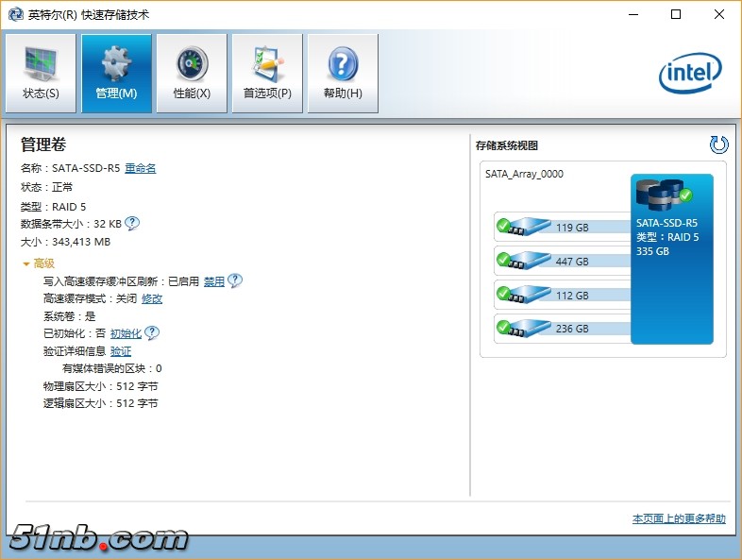742x560 pixels.
Task: Select the 119 GB disk
Action: click(x=563, y=228)
